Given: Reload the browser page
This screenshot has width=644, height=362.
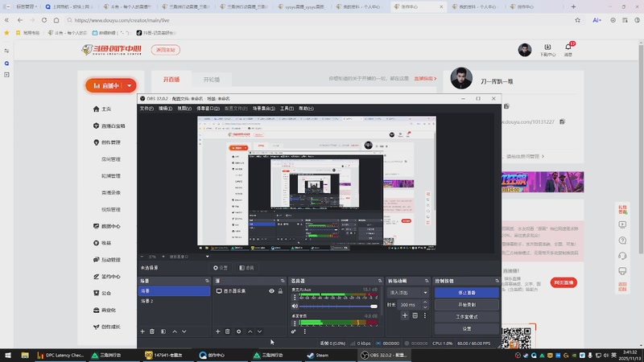Looking at the screenshot, I should click(44, 20).
